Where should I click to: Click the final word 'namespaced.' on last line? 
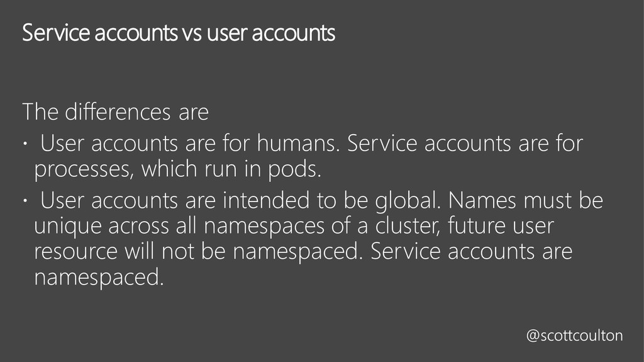tap(99, 277)
